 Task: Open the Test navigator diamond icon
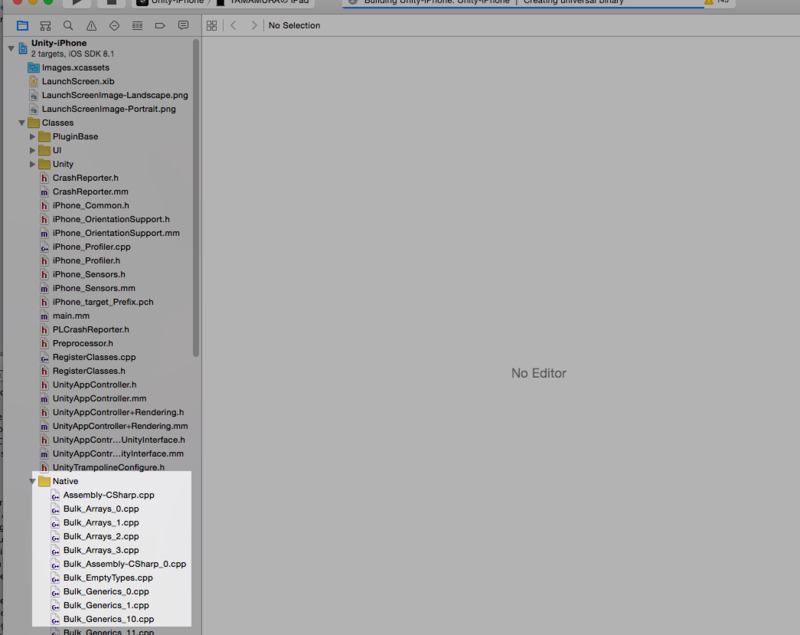(x=114, y=26)
